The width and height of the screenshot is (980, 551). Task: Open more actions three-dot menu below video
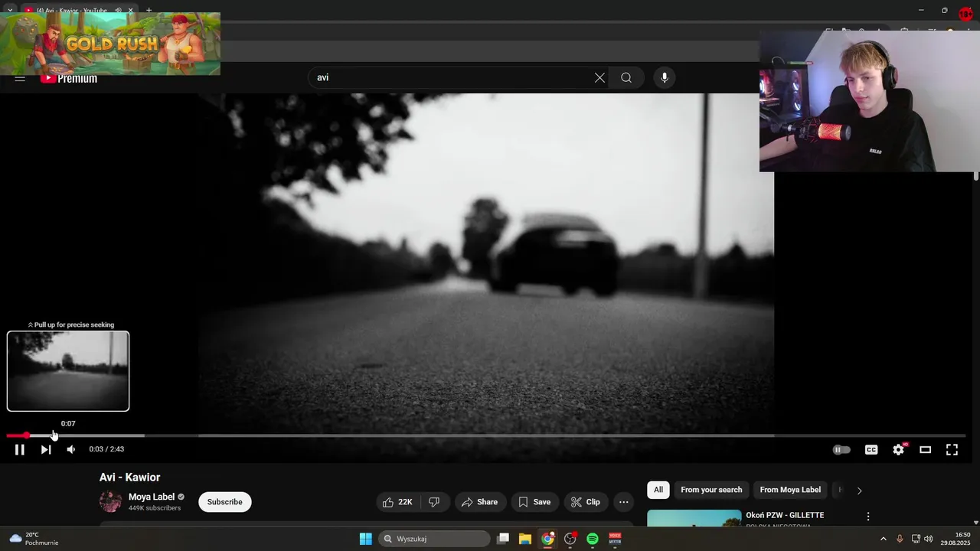624,502
